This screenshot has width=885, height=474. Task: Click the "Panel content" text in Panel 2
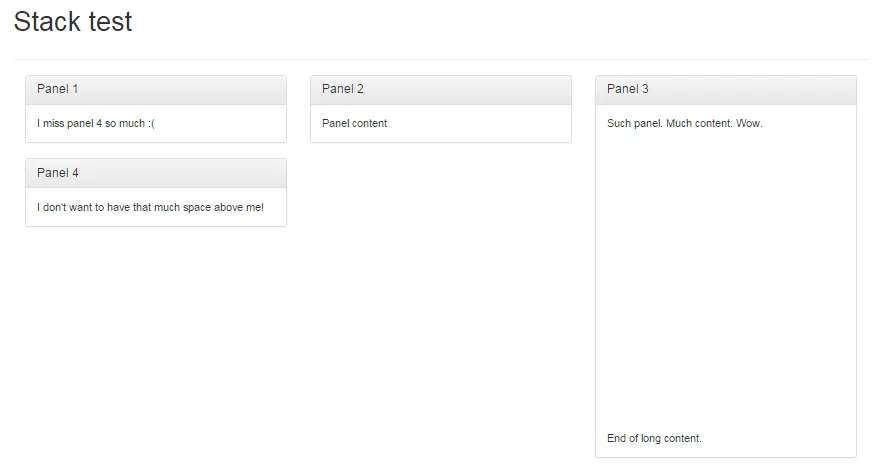[354, 124]
